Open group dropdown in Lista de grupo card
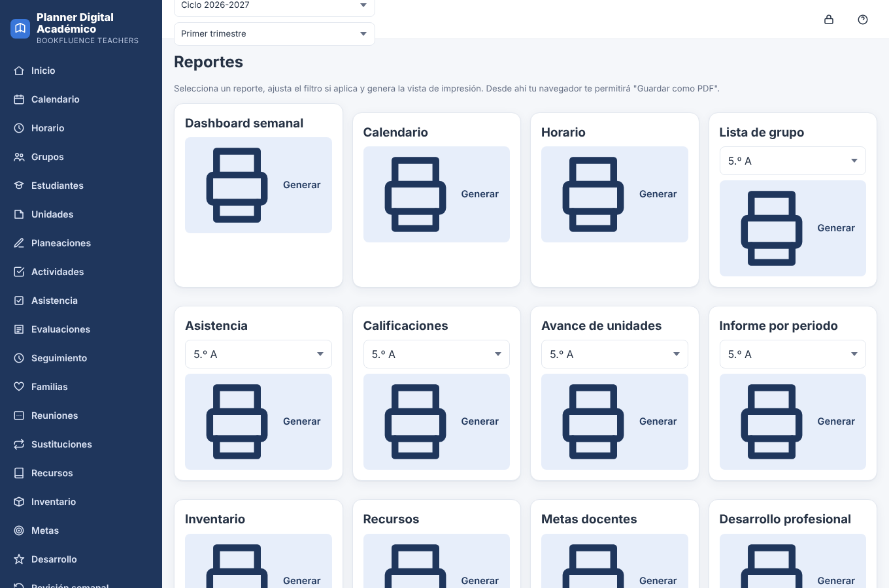889x588 pixels. click(792, 161)
